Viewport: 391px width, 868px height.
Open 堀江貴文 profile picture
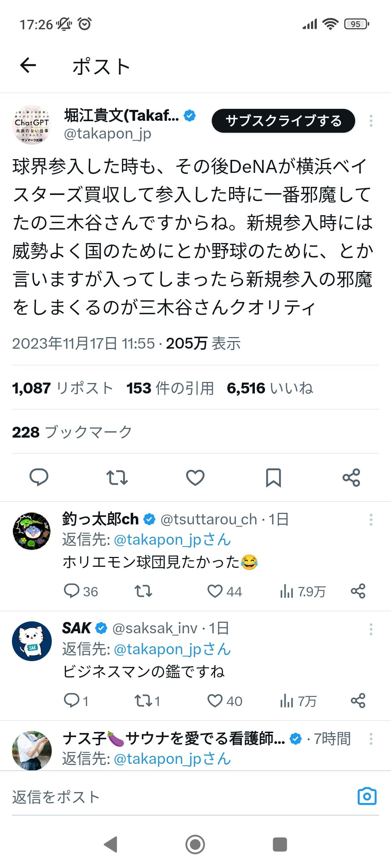[32, 125]
